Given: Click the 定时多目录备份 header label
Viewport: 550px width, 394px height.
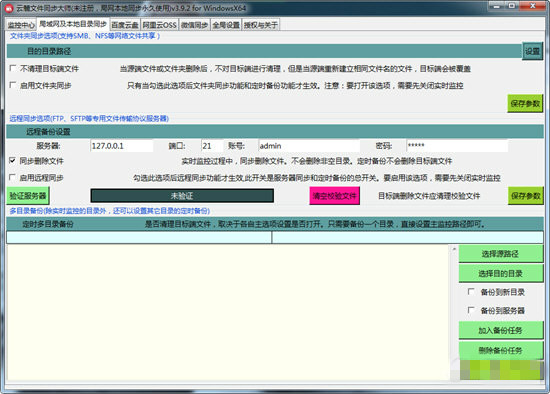Looking at the screenshot, I should point(48,224).
